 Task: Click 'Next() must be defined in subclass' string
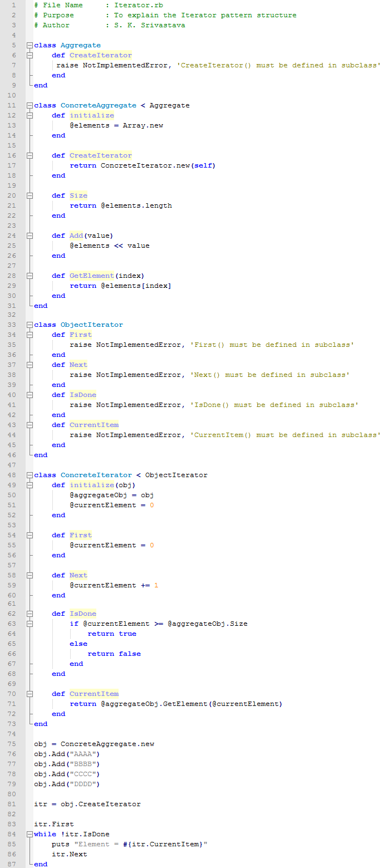click(x=270, y=375)
